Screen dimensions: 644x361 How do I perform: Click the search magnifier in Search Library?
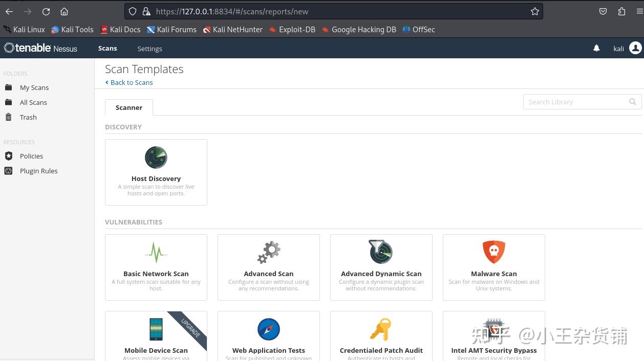(633, 102)
